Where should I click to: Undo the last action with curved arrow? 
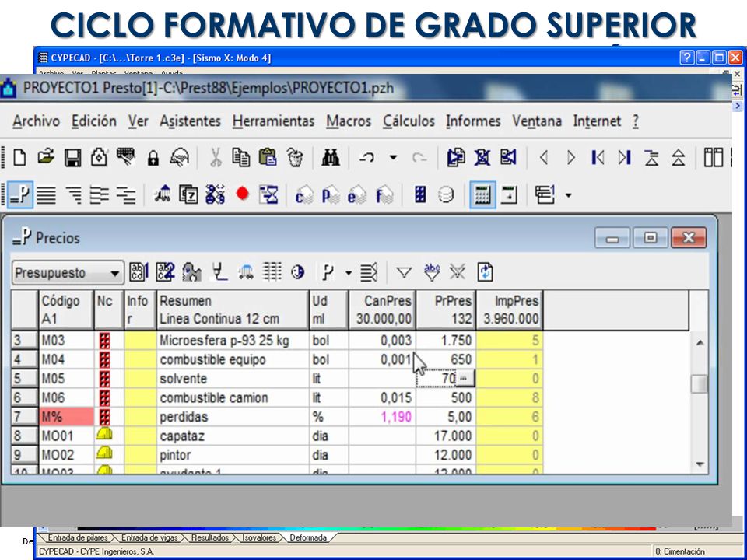(x=366, y=157)
